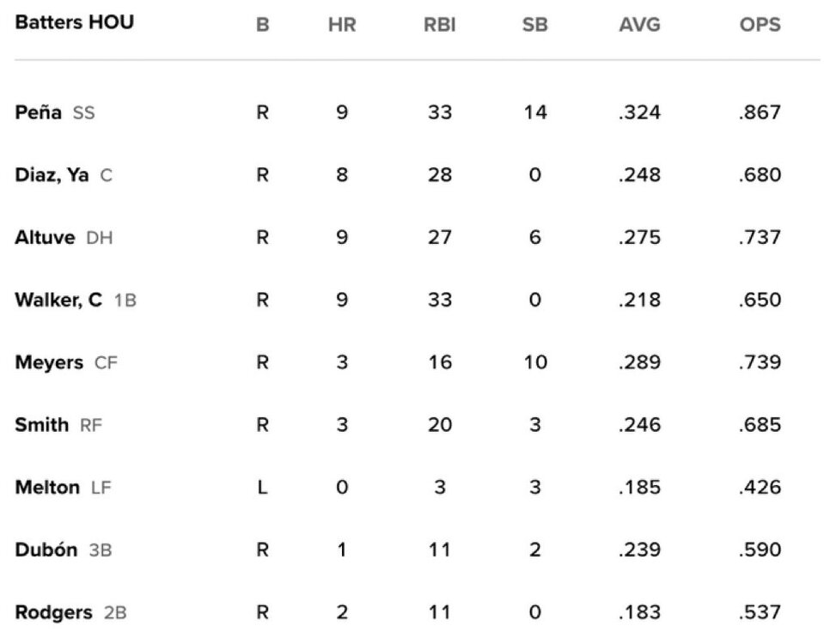824x644 pixels.
Task: Select Smith from the batters list
Action: tap(41, 425)
